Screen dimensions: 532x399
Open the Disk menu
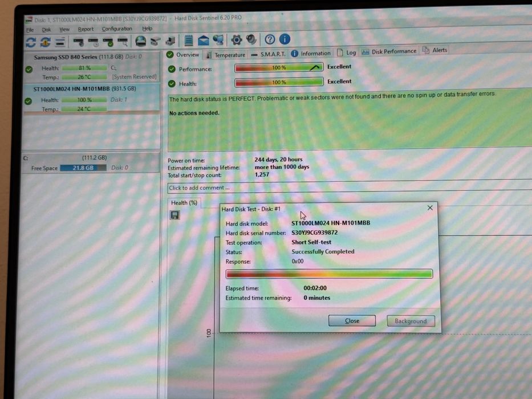pos(47,30)
